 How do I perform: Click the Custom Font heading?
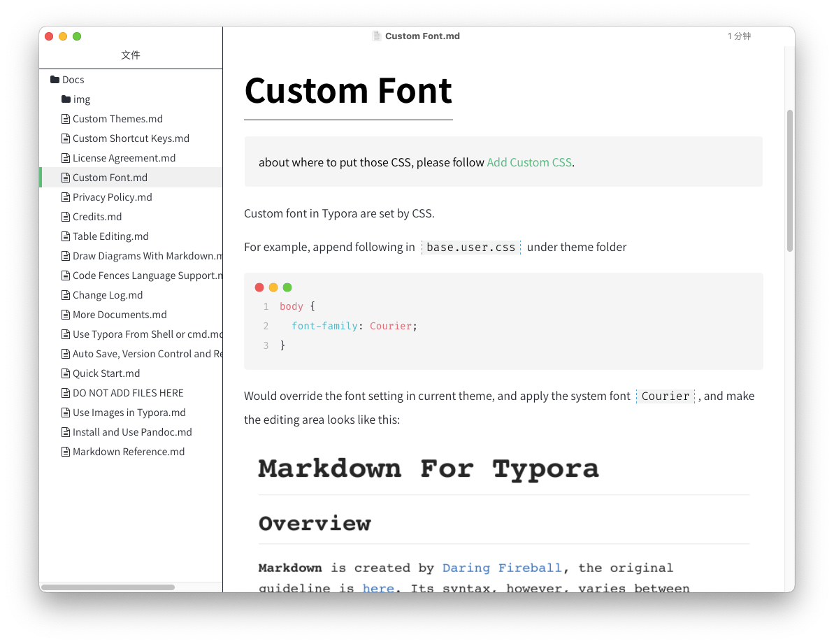tap(348, 90)
